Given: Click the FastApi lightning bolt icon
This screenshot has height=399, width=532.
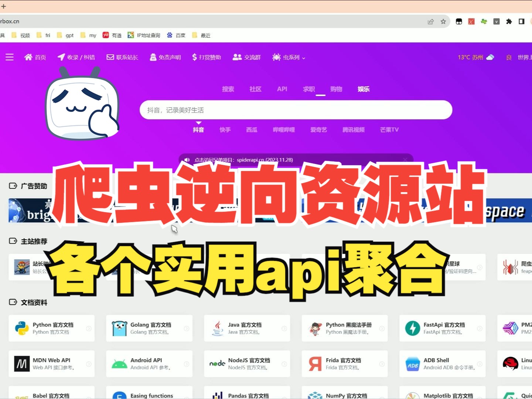Looking at the screenshot, I should [413, 328].
